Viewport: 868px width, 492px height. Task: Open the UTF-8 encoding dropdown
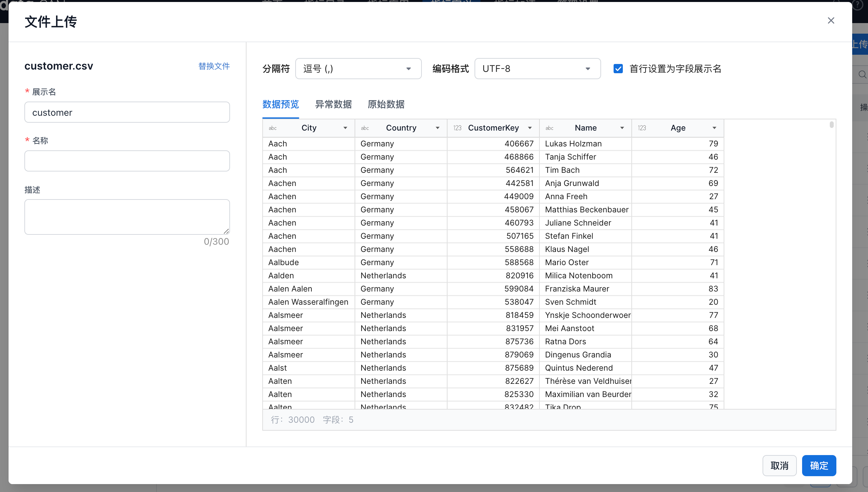point(537,69)
